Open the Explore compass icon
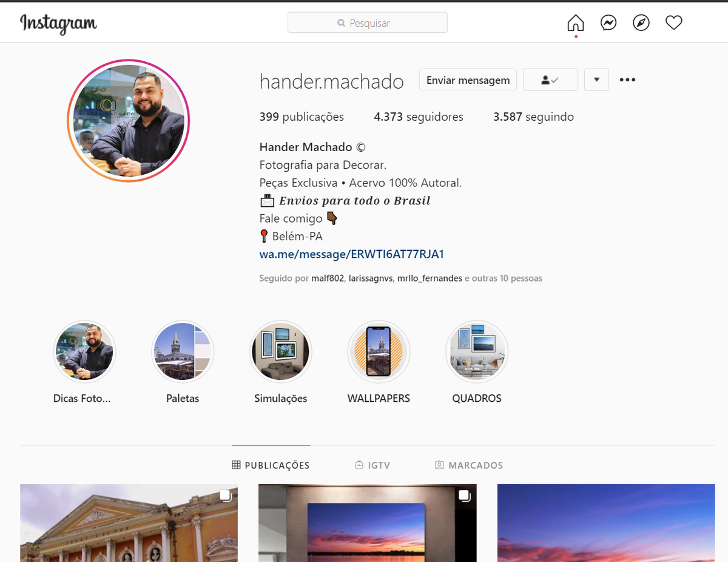This screenshot has width=728, height=562. pyautogui.click(x=641, y=23)
